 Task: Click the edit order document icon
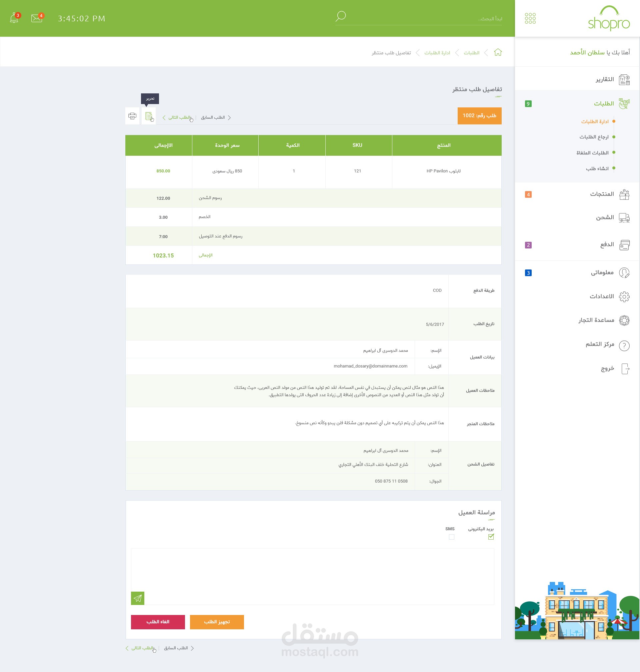pyautogui.click(x=149, y=116)
